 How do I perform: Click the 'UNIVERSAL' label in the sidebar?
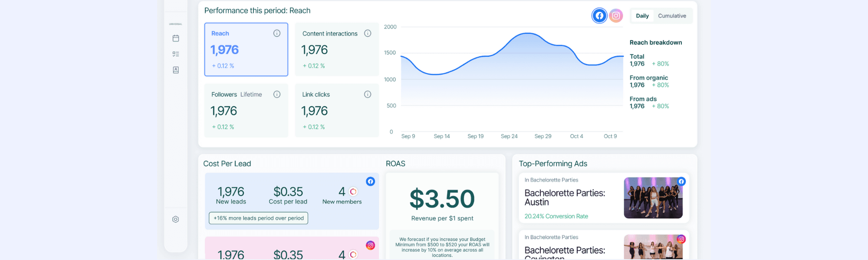tap(175, 24)
